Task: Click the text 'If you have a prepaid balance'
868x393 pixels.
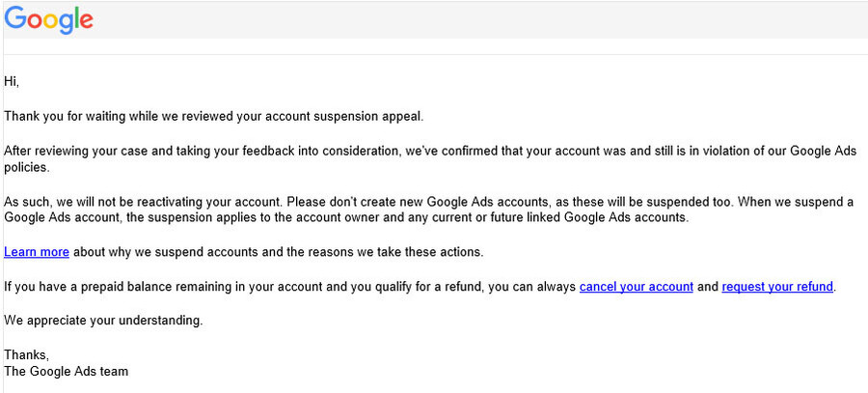Action: tap(89, 287)
